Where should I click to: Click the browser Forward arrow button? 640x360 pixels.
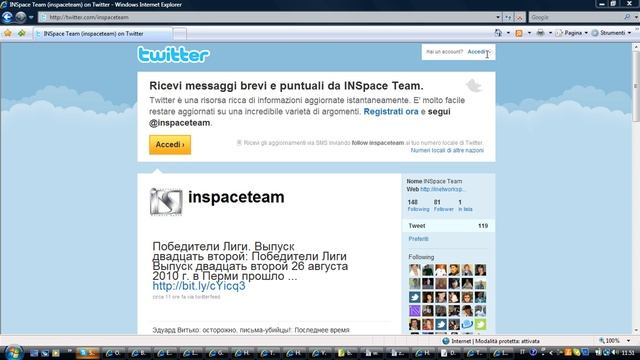pos(20,17)
